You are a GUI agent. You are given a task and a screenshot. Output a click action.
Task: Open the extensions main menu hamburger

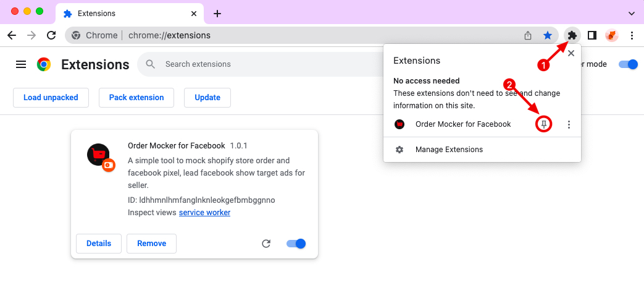tap(21, 64)
